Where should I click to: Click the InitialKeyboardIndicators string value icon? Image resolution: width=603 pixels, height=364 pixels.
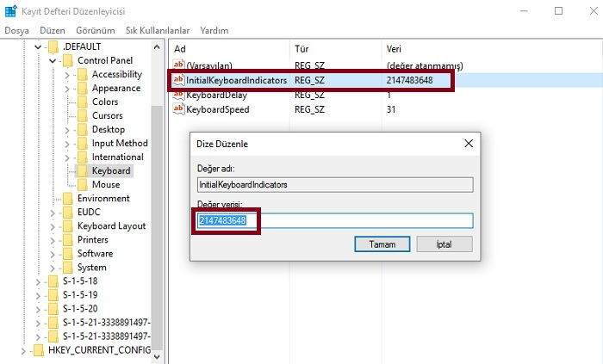click(x=179, y=80)
